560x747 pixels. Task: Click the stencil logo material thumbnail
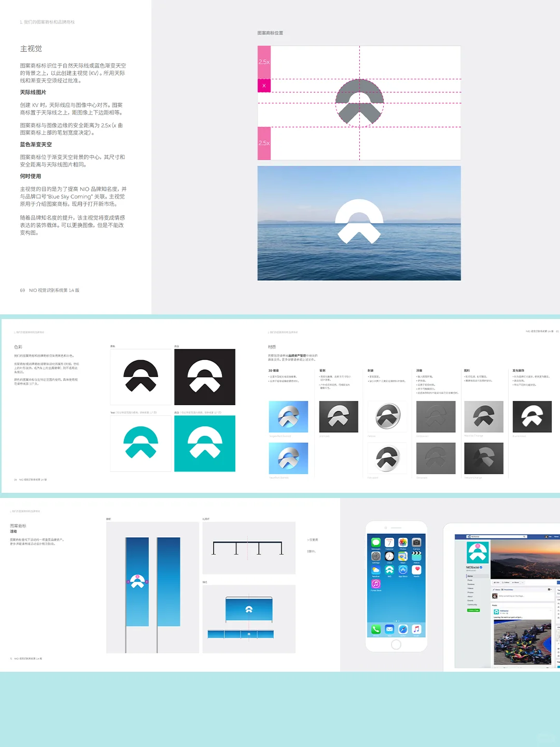pos(339,417)
